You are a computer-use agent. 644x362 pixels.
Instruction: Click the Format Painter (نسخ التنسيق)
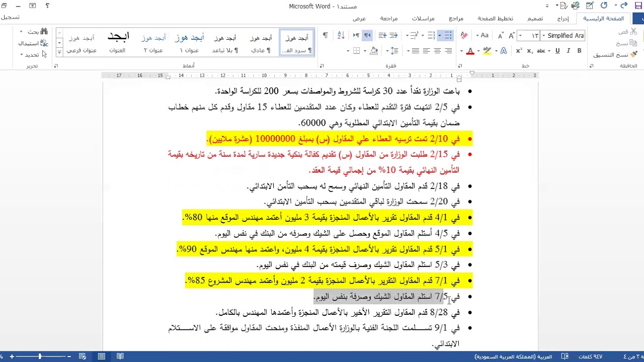point(615,54)
